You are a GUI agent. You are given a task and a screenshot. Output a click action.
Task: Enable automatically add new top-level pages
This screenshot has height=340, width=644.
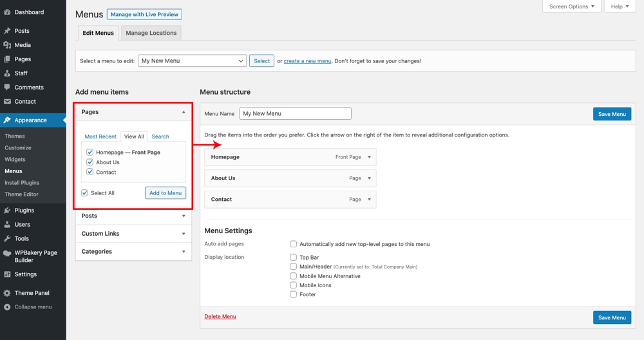[x=293, y=244]
